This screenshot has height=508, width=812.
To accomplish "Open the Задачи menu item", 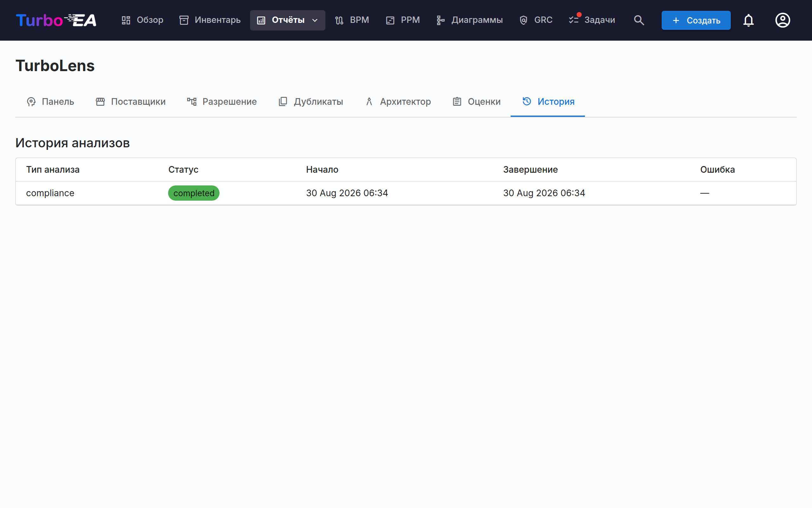I will (592, 20).
